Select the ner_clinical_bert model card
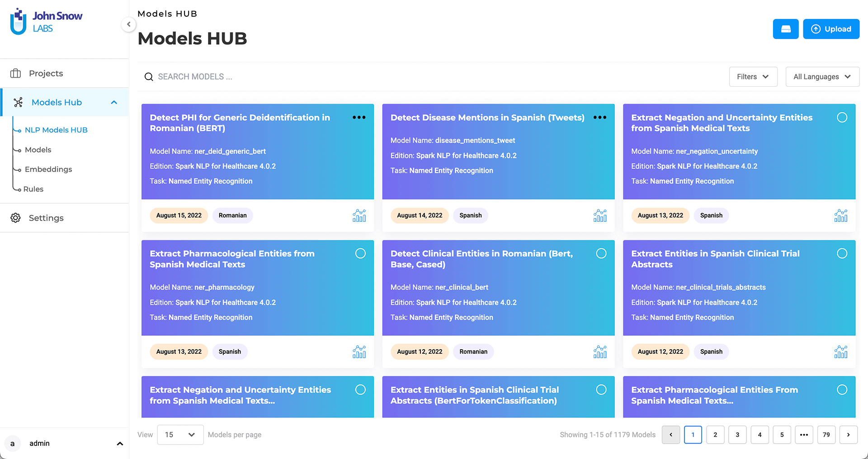 point(601,253)
